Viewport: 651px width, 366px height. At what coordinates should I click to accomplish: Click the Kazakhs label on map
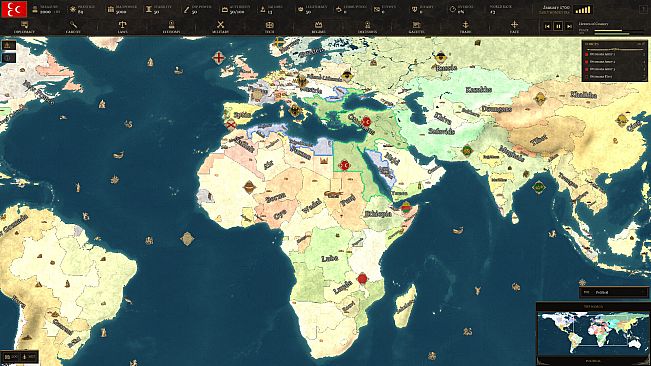tap(479, 89)
